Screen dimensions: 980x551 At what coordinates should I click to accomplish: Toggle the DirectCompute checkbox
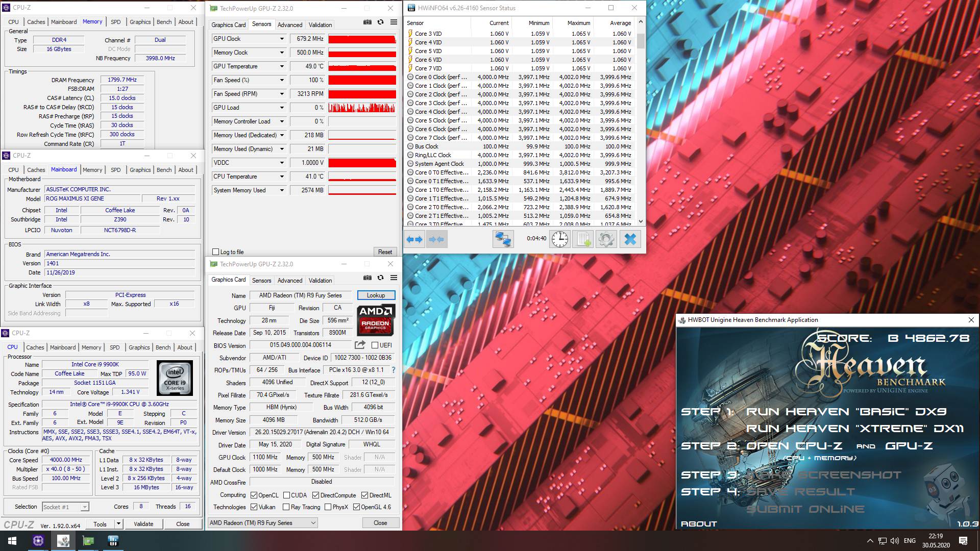315,495
